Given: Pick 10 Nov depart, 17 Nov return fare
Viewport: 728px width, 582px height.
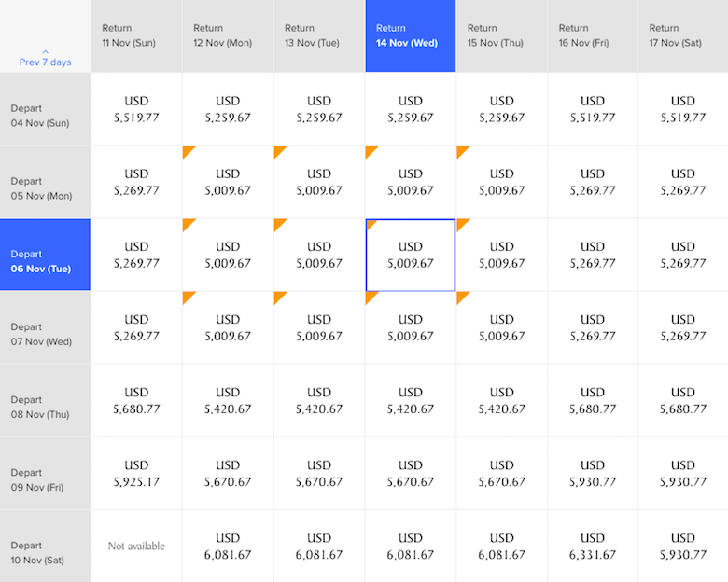Looking at the screenshot, I should point(683,547).
